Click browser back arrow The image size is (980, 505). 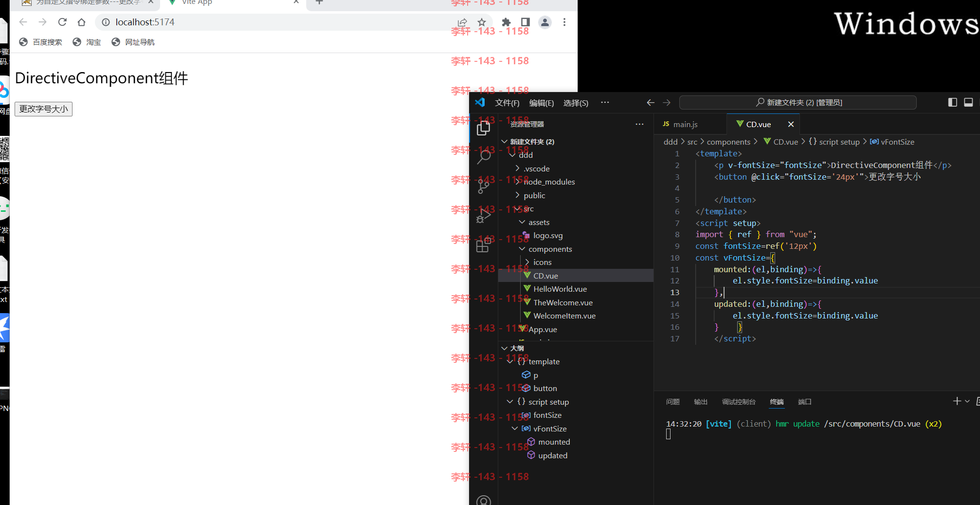coord(23,22)
